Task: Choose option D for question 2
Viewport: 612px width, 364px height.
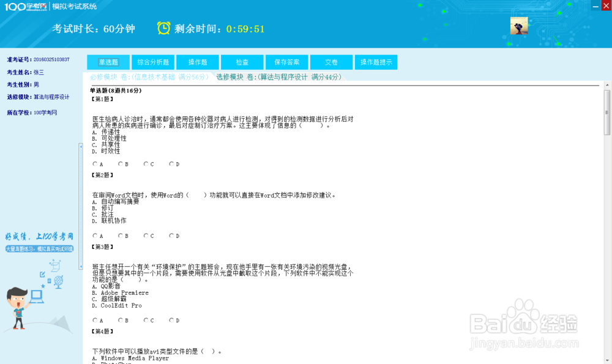Action: (x=171, y=236)
